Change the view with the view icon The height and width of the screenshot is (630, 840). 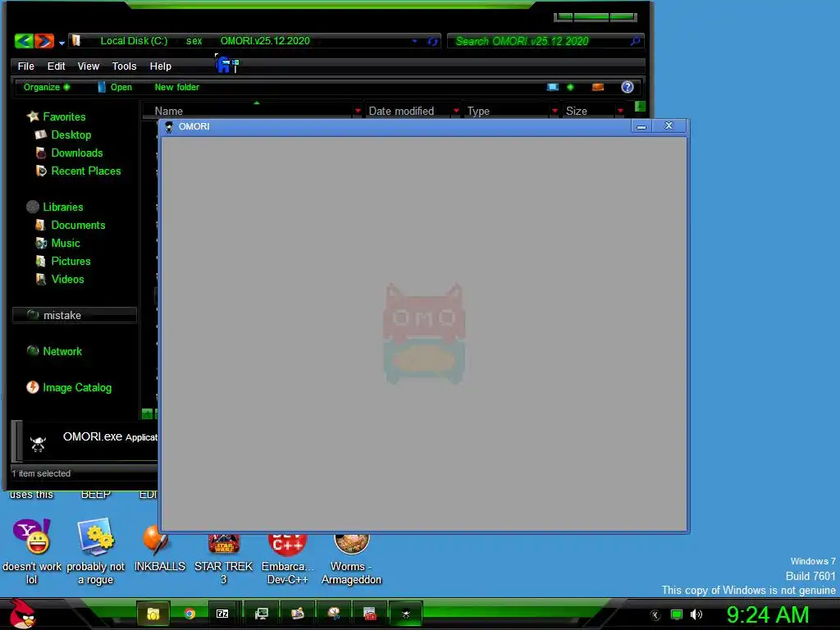(x=553, y=87)
